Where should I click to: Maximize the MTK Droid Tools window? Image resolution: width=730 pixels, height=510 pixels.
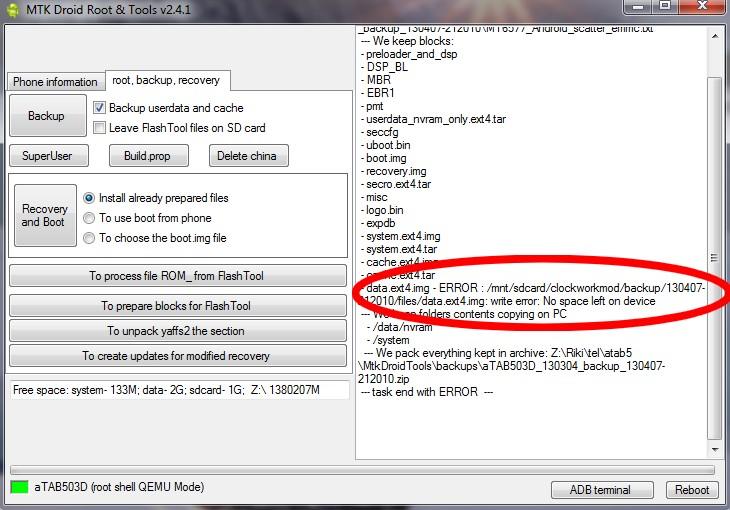pos(665,7)
